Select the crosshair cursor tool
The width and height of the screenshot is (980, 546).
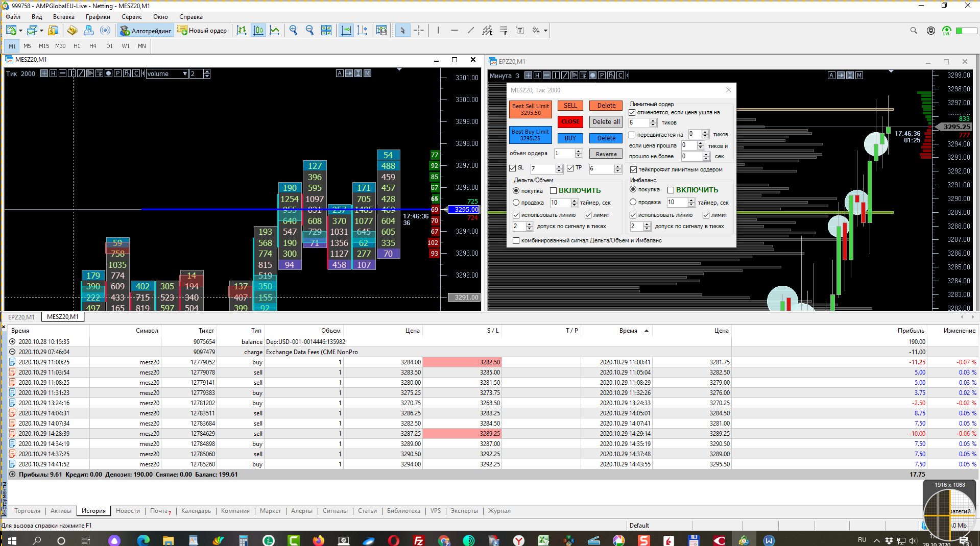pos(419,31)
